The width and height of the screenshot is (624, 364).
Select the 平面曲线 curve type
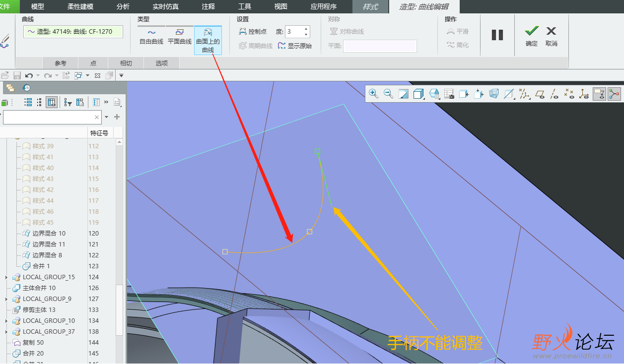(179, 36)
